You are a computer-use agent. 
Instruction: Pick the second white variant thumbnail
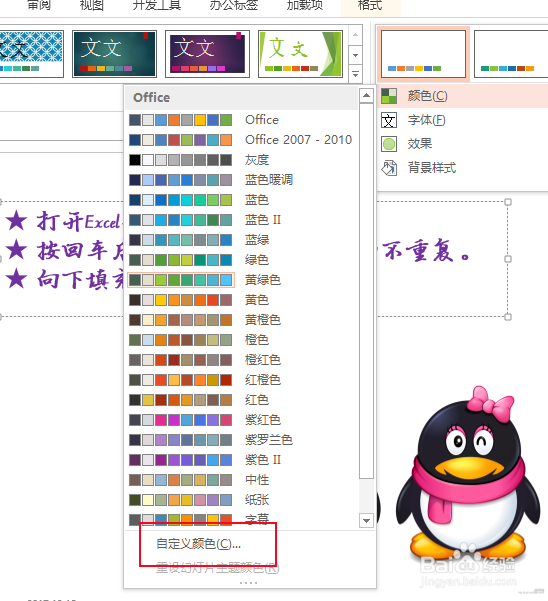tap(511, 54)
